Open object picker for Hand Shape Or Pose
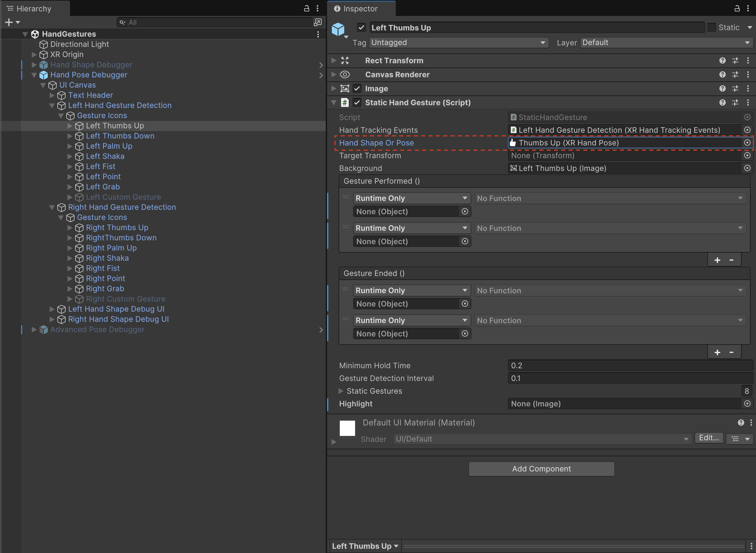Image resolution: width=756 pixels, height=553 pixels. (747, 143)
